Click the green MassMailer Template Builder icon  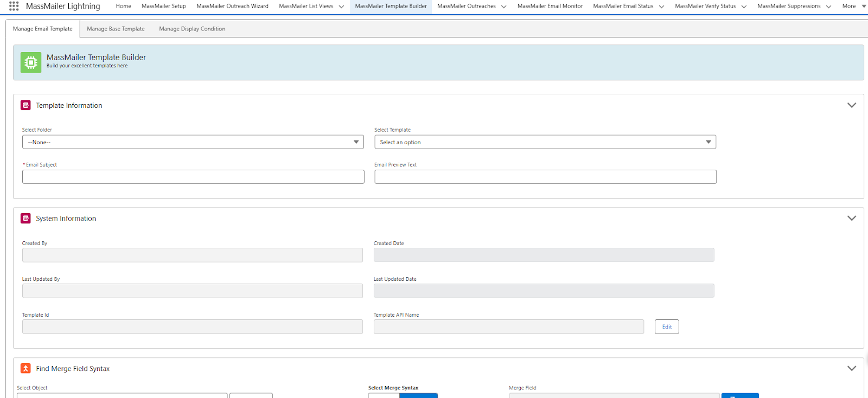tap(31, 62)
